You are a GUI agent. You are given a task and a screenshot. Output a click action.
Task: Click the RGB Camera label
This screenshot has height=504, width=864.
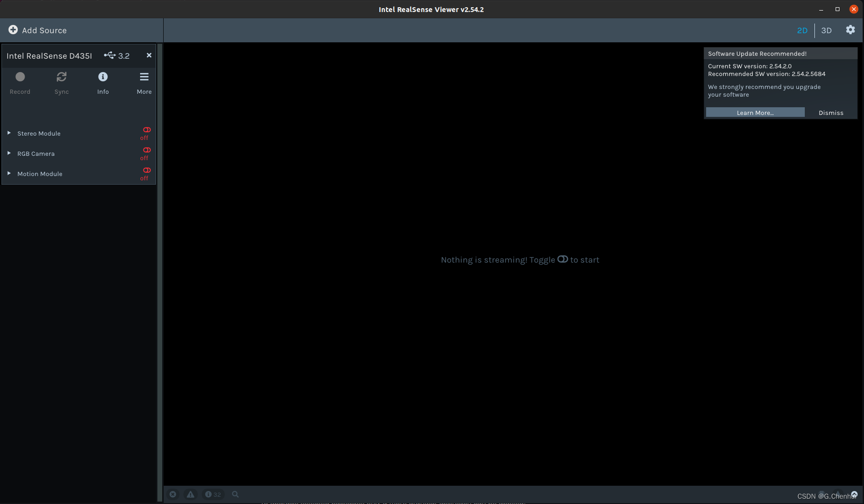(x=36, y=154)
